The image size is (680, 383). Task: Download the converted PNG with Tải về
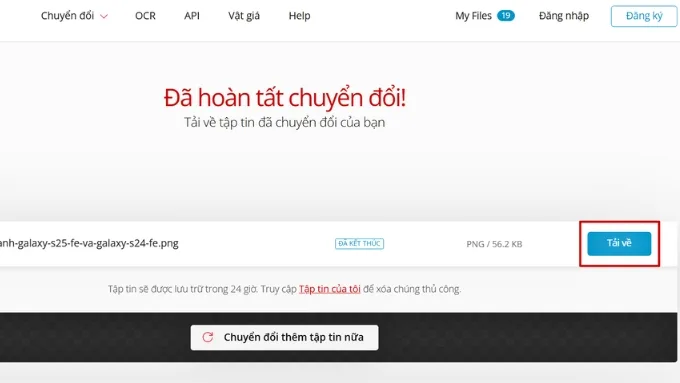click(619, 243)
